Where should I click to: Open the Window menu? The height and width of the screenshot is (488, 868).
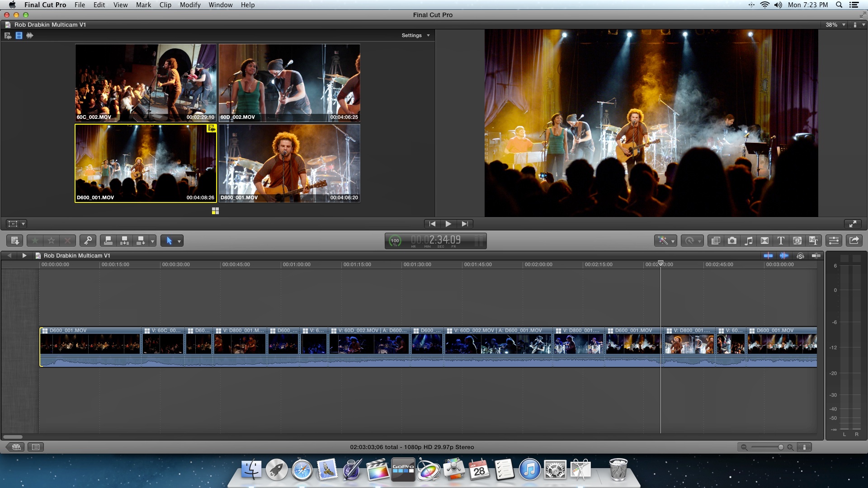click(221, 5)
